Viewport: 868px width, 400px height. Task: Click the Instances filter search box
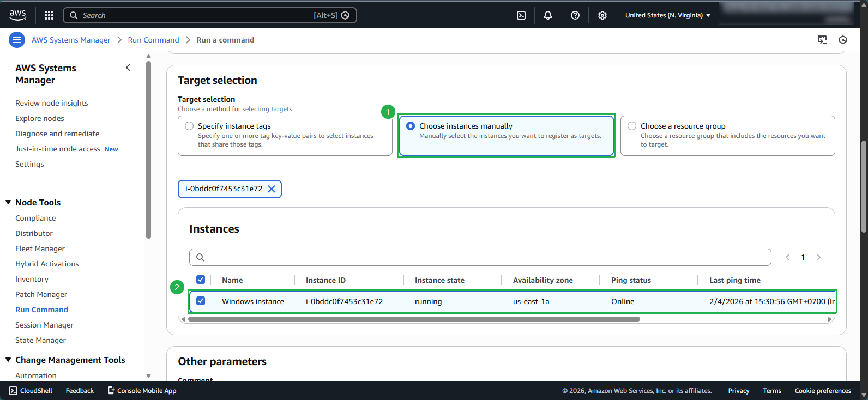click(x=480, y=257)
